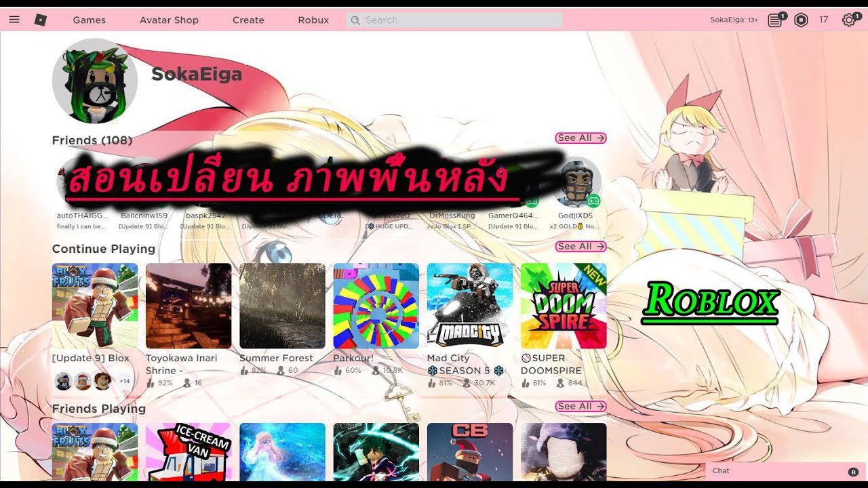Open the hamburger navigation menu

[x=14, y=20]
